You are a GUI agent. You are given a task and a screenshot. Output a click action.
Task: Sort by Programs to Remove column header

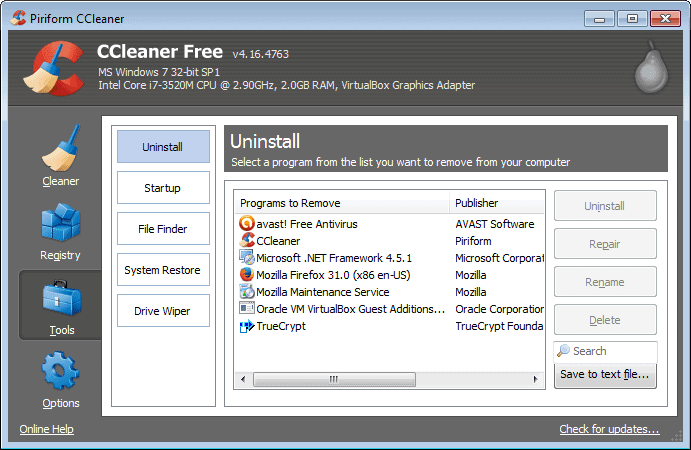tap(342, 203)
